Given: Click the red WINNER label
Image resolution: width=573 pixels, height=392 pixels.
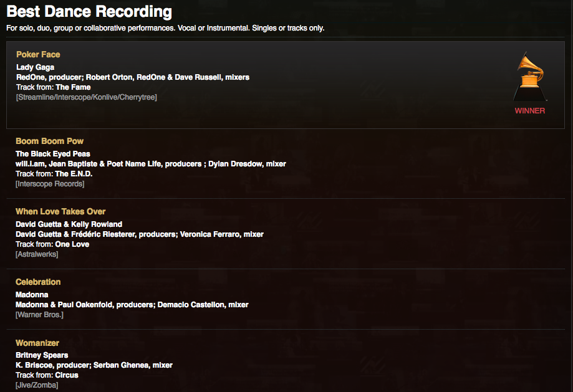Looking at the screenshot, I should (530, 111).
